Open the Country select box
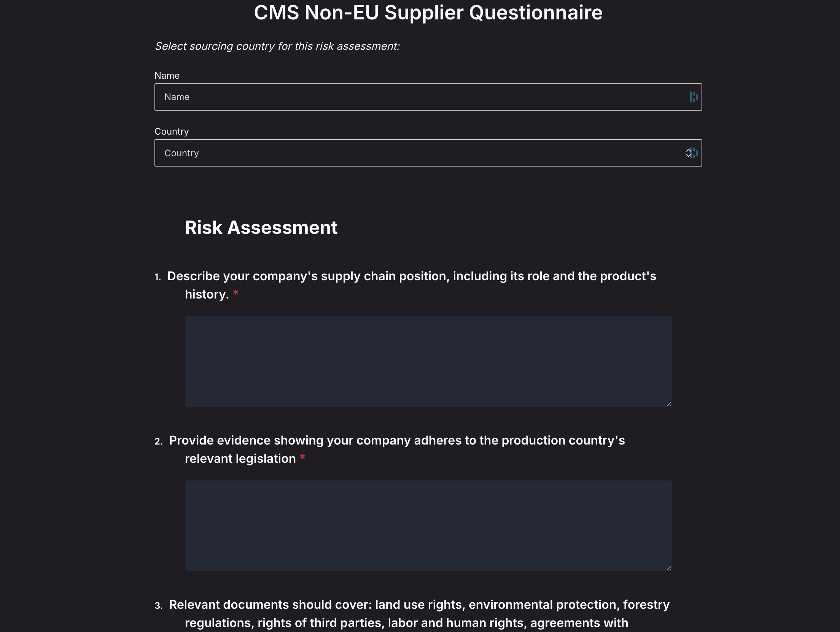840x632 pixels. click(x=418, y=153)
